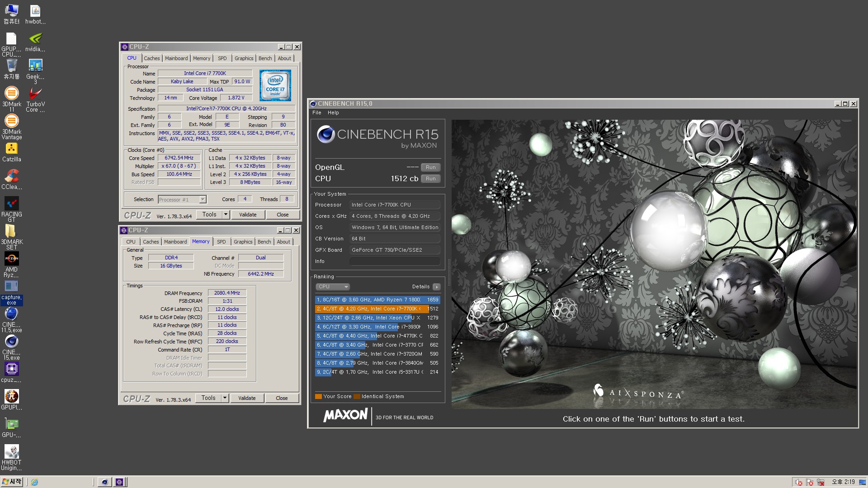
Task: Launch Catzilla desktop icon
Action: click(11, 152)
